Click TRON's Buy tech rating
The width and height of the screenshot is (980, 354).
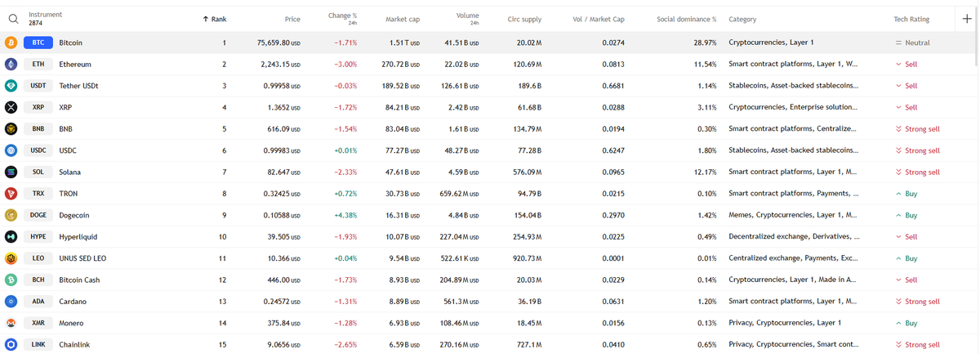tap(906, 194)
